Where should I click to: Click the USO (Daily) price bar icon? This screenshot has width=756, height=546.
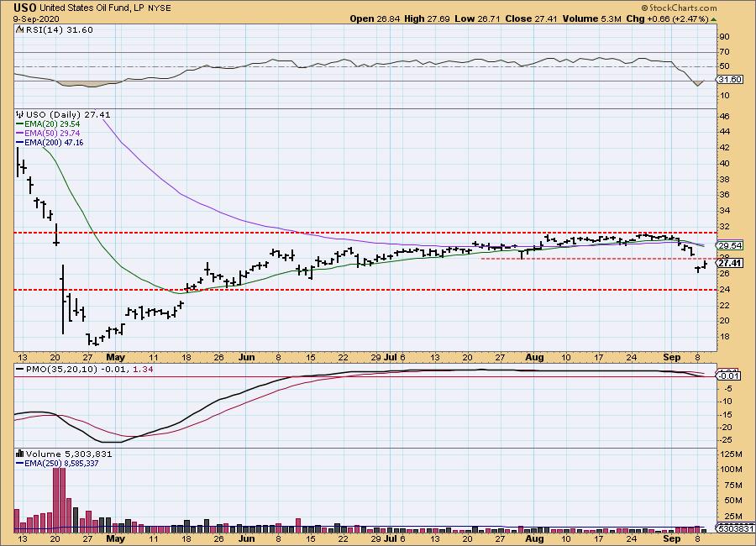coord(20,115)
